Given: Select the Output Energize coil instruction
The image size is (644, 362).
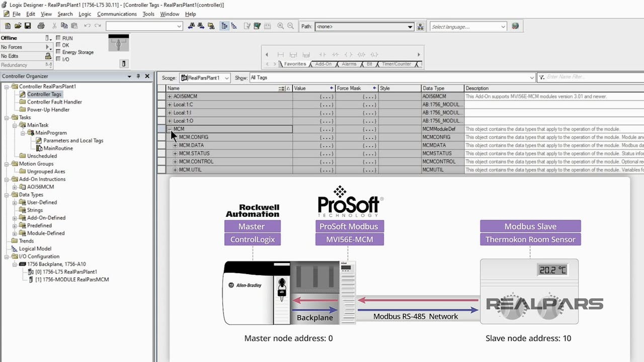Looking at the screenshot, I should point(347,54).
